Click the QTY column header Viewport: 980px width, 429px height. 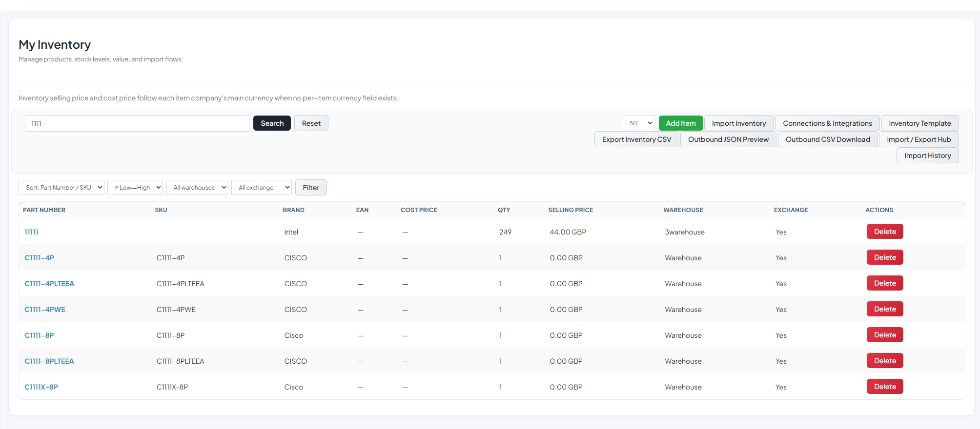[504, 210]
